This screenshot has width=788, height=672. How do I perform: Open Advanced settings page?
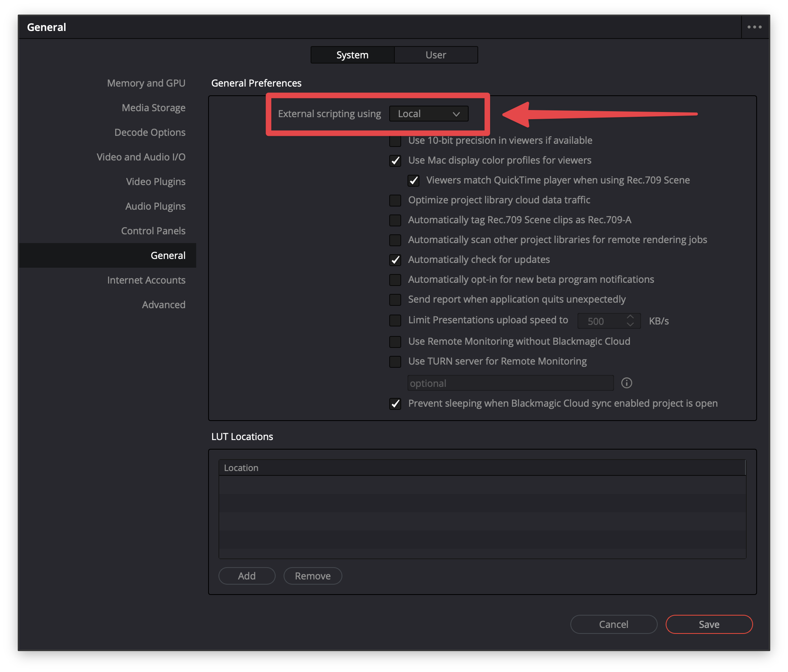pyautogui.click(x=164, y=305)
